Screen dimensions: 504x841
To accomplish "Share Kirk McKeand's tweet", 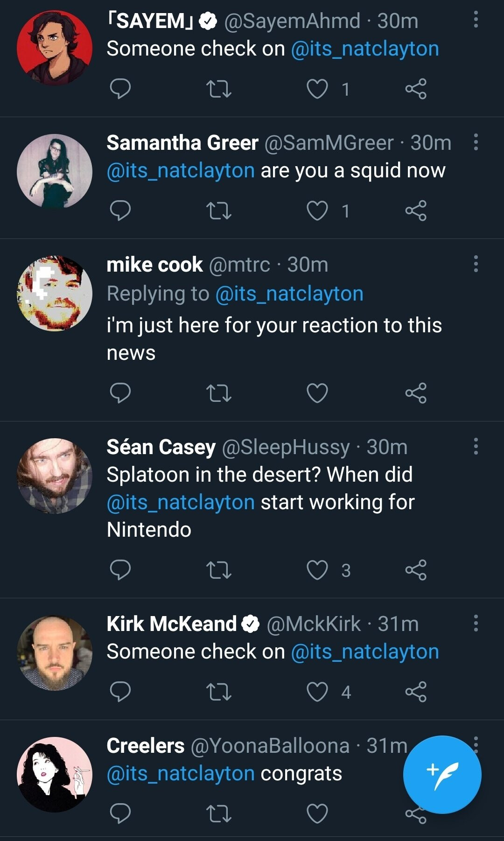I will (x=415, y=691).
